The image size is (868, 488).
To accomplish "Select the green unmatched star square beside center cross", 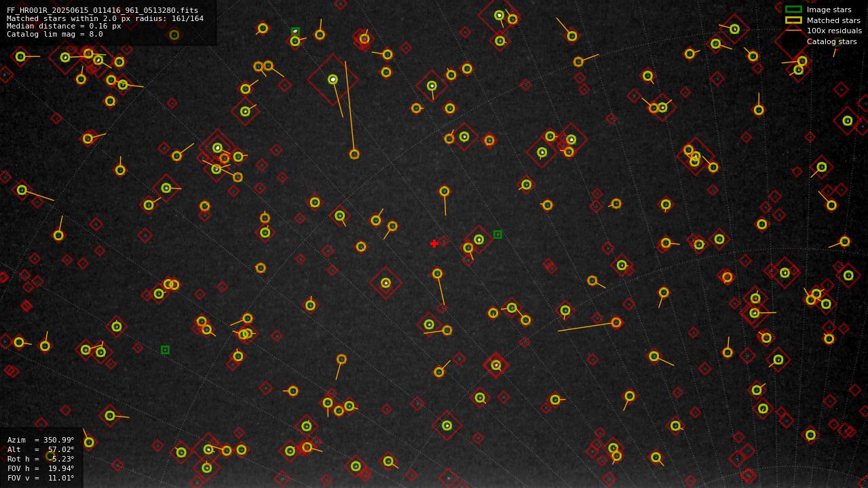I will pyautogui.click(x=497, y=234).
